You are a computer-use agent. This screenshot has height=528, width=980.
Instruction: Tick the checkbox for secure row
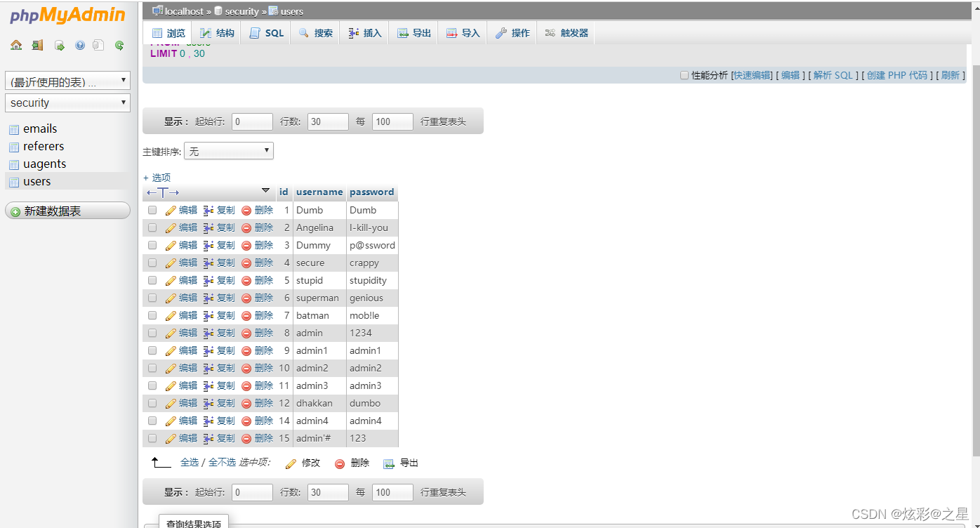[x=152, y=263]
